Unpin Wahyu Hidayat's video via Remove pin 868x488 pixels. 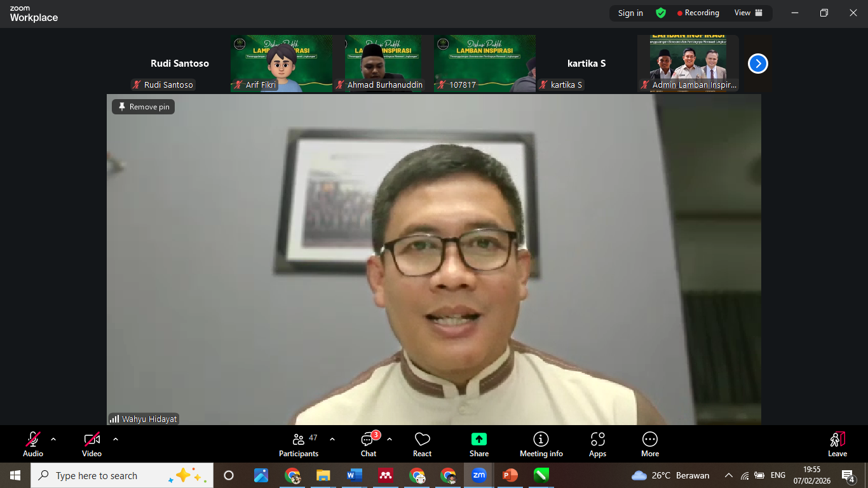(143, 106)
